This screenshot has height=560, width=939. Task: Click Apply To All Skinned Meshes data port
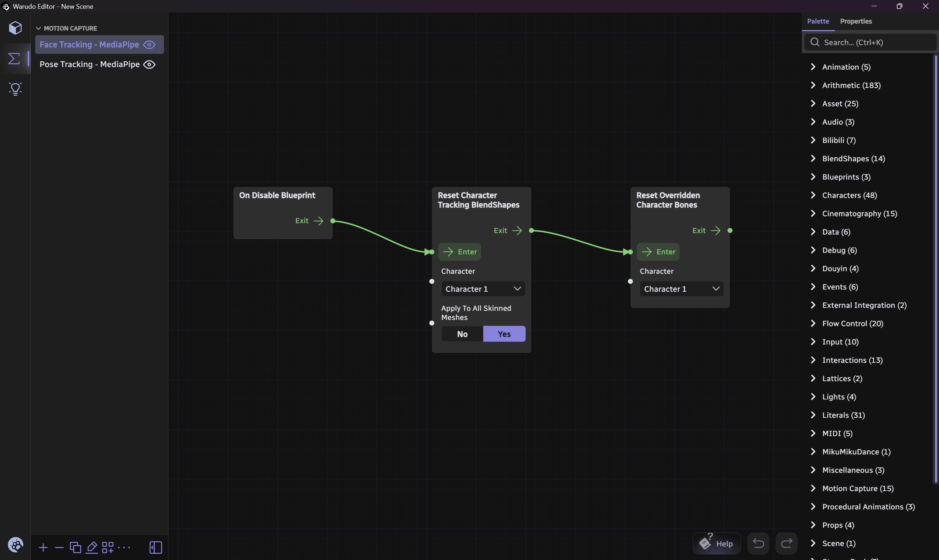(x=432, y=323)
